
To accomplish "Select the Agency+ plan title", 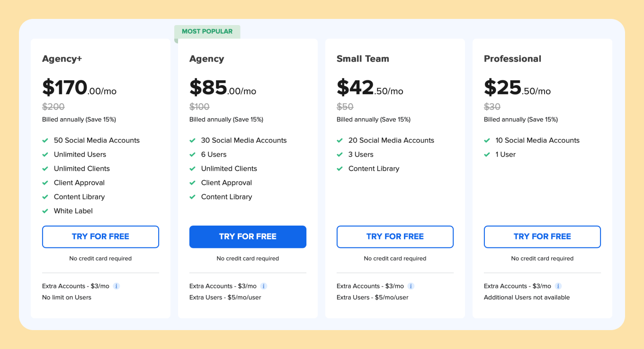I will (x=62, y=59).
